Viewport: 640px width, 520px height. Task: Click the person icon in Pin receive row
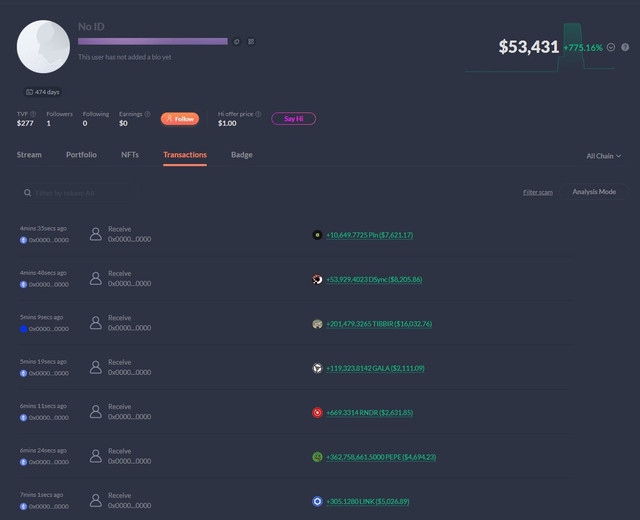pyautogui.click(x=96, y=234)
